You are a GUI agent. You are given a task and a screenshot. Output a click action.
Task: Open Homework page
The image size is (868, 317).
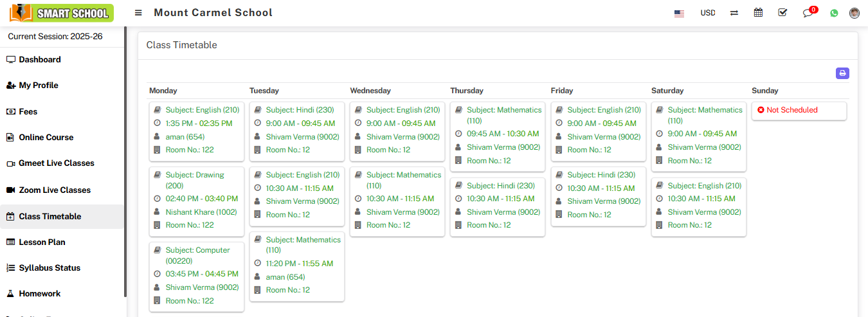pyautogui.click(x=63, y=294)
